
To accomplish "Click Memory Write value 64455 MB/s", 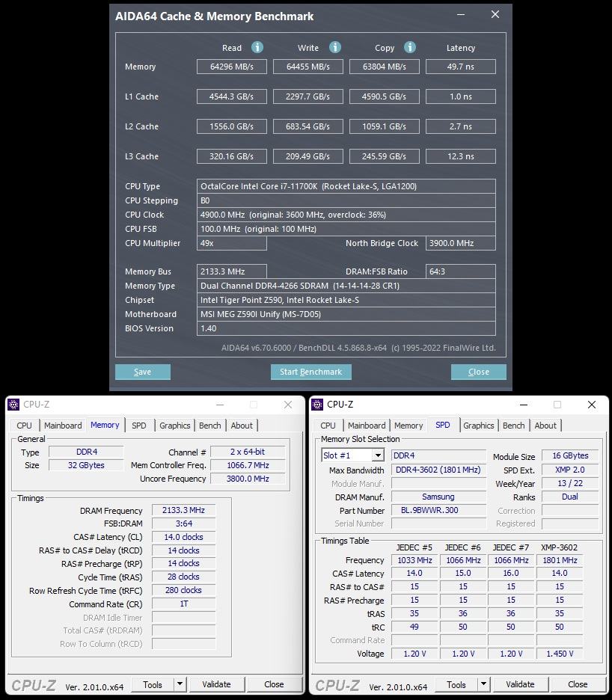I will [x=308, y=67].
